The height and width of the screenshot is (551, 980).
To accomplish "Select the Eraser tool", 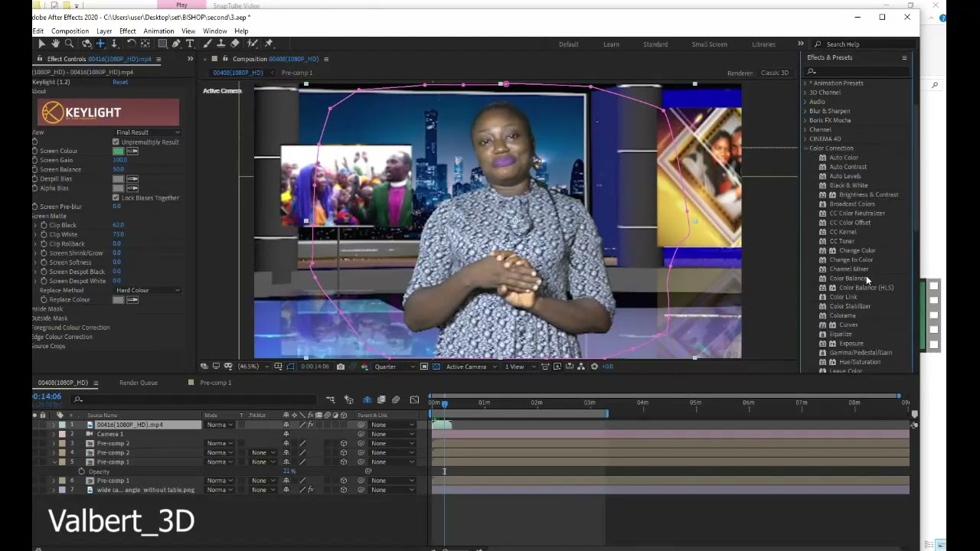I will click(x=235, y=44).
